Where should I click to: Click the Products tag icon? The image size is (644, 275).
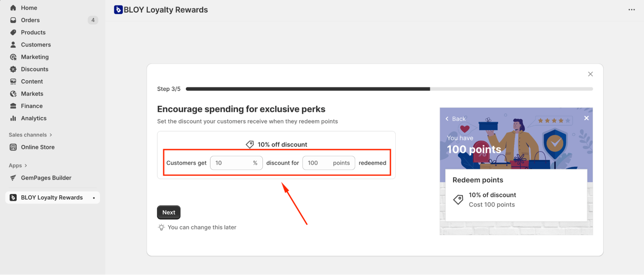pos(13,32)
